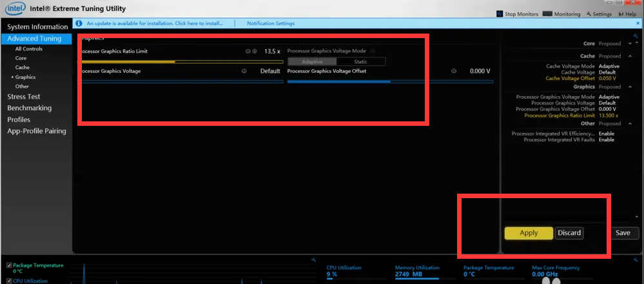Adjust the Processor Graphics Ratio Limit slider
Image resolution: width=644 pixels, height=284 pixels.
[182, 62]
